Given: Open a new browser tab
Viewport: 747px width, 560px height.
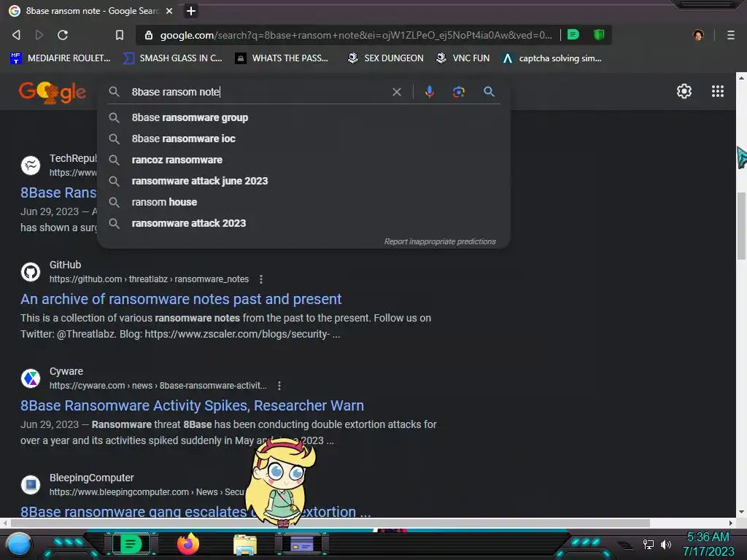Looking at the screenshot, I should click(x=190, y=10).
